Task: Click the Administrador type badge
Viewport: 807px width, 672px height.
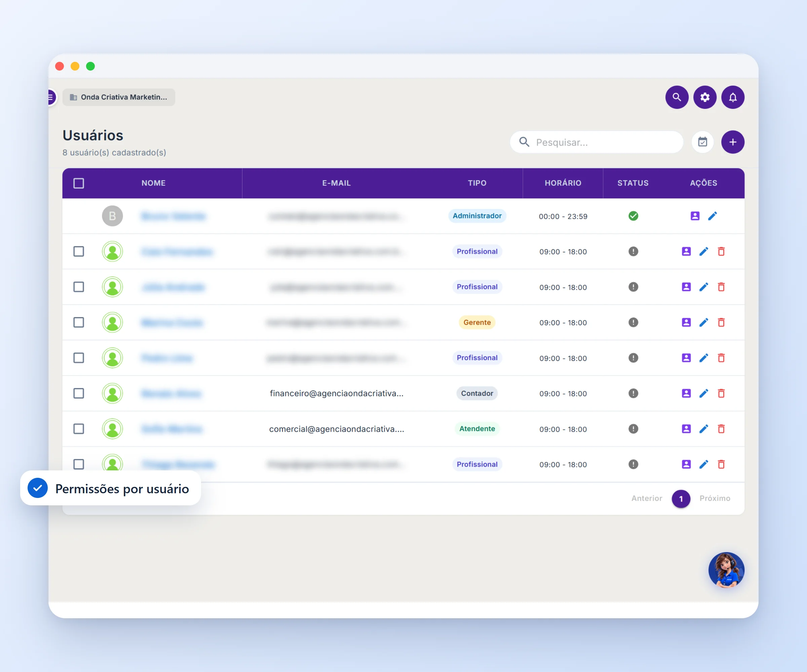Action: pos(477,216)
